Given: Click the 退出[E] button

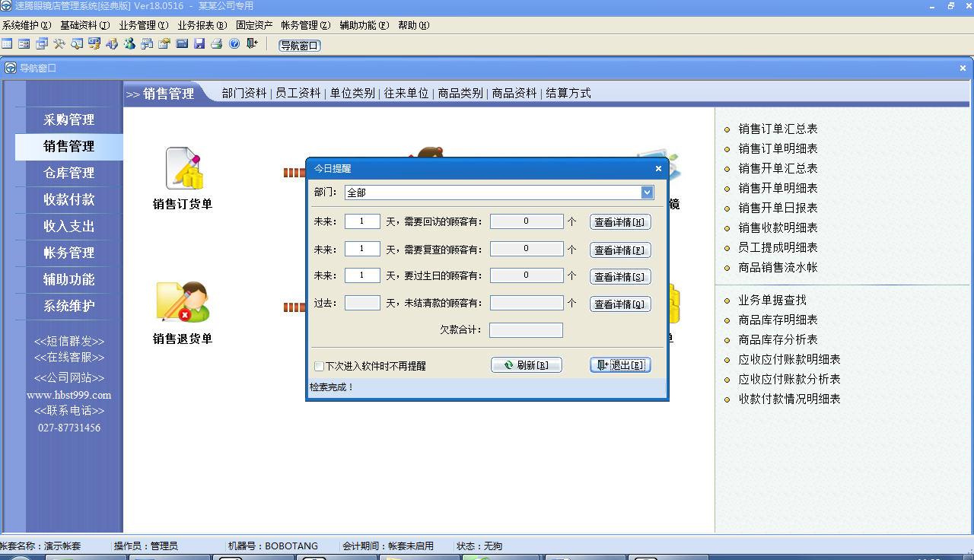Looking at the screenshot, I should 620,365.
